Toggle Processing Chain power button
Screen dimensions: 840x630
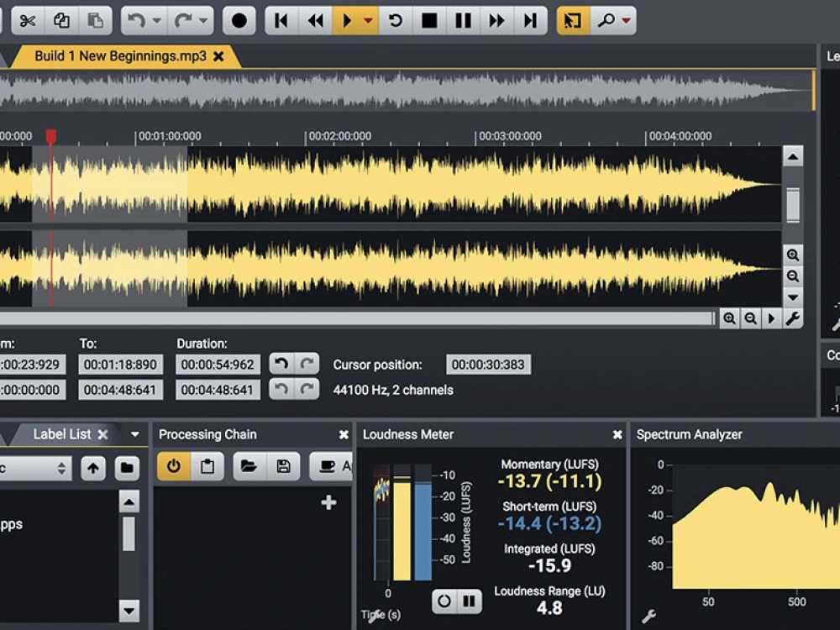pyautogui.click(x=174, y=466)
